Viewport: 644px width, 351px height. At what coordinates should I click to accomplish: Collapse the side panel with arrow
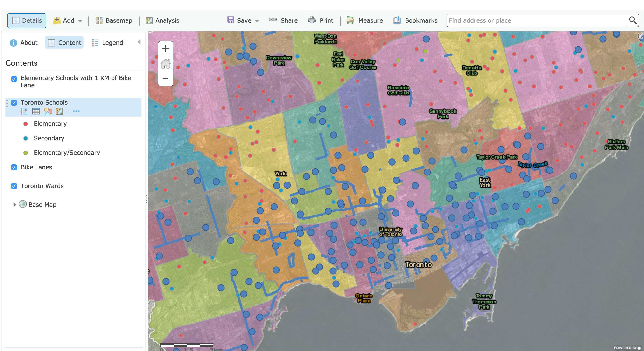click(x=139, y=42)
